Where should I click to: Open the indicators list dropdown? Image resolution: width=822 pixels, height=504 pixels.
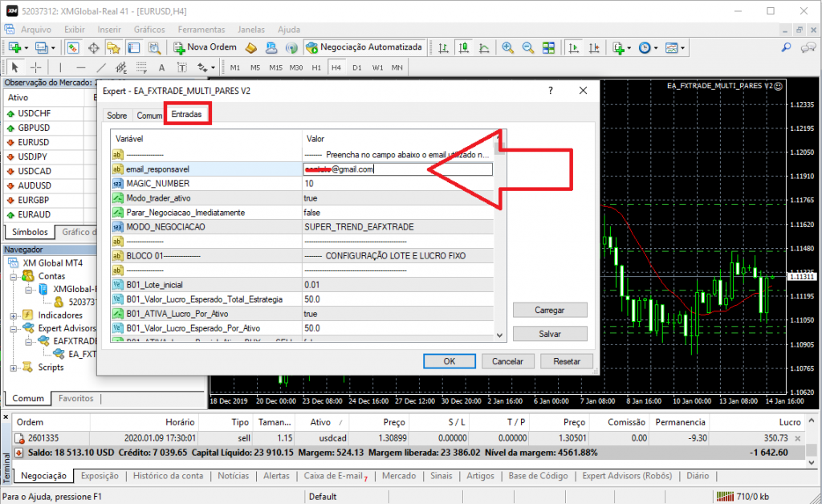click(x=622, y=47)
